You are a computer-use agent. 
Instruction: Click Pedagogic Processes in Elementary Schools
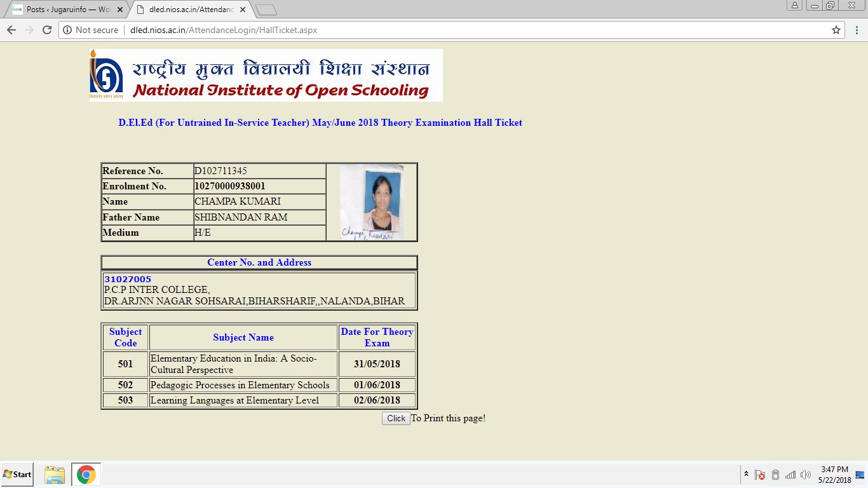pos(240,385)
